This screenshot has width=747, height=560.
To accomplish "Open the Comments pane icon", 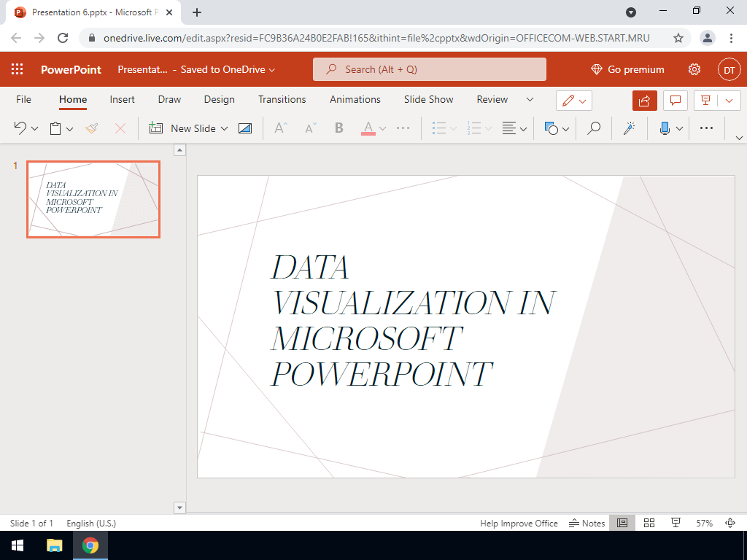I will [x=676, y=100].
